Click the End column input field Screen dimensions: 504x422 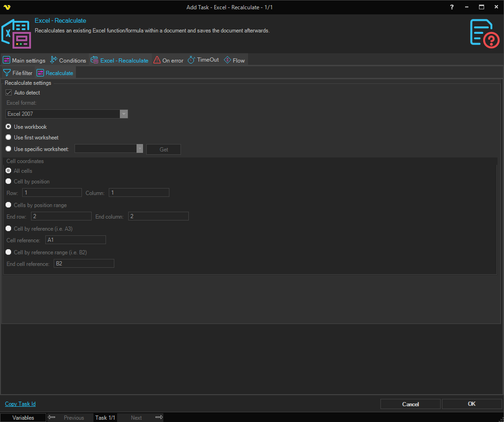(x=158, y=216)
